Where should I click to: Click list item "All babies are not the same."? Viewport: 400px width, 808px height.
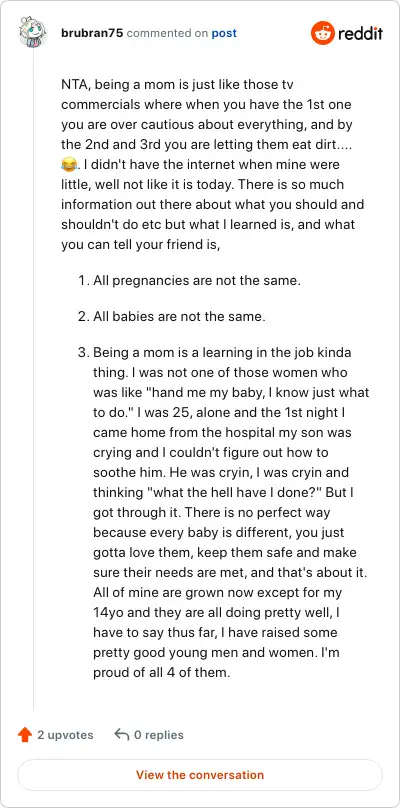[x=179, y=316]
